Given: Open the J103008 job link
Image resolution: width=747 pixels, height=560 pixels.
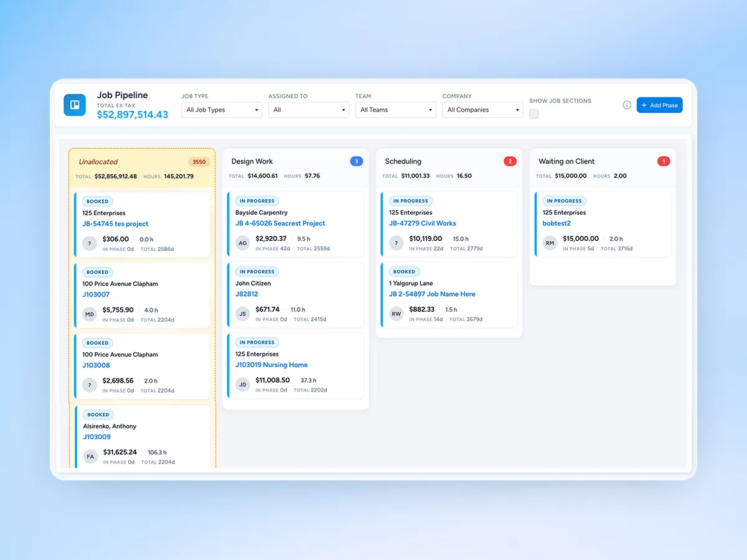Looking at the screenshot, I should pyautogui.click(x=96, y=366).
